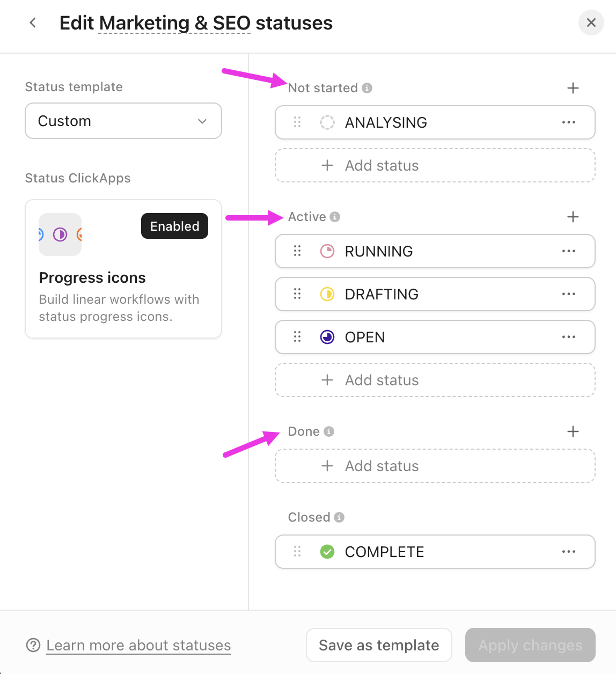Click the plus icon beside the Active group
This screenshot has height=674, width=616.
[573, 217]
